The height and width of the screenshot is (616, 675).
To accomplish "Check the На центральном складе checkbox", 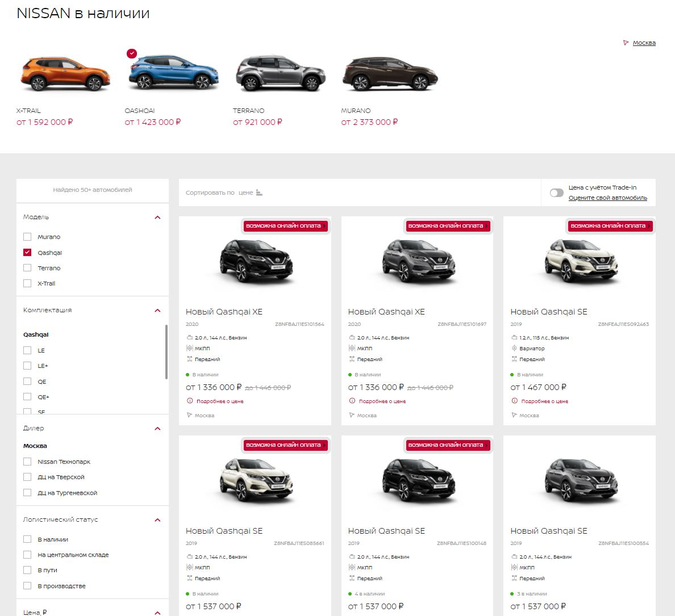I will click(x=27, y=555).
